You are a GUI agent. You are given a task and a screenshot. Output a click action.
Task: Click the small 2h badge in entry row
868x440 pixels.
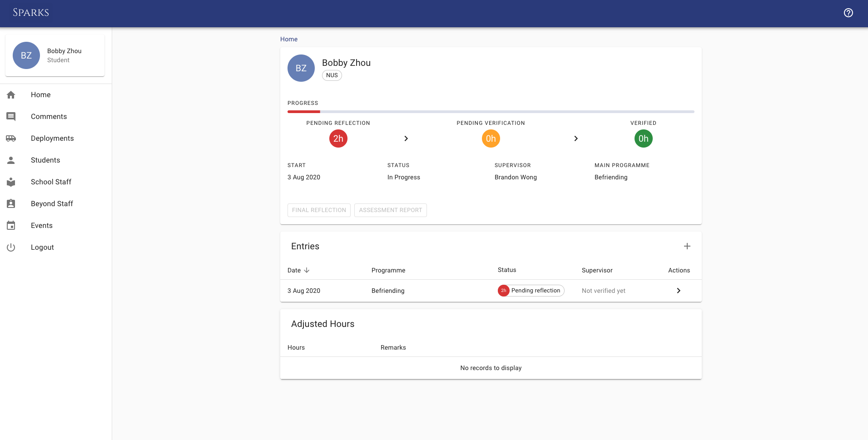coord(504,291)
